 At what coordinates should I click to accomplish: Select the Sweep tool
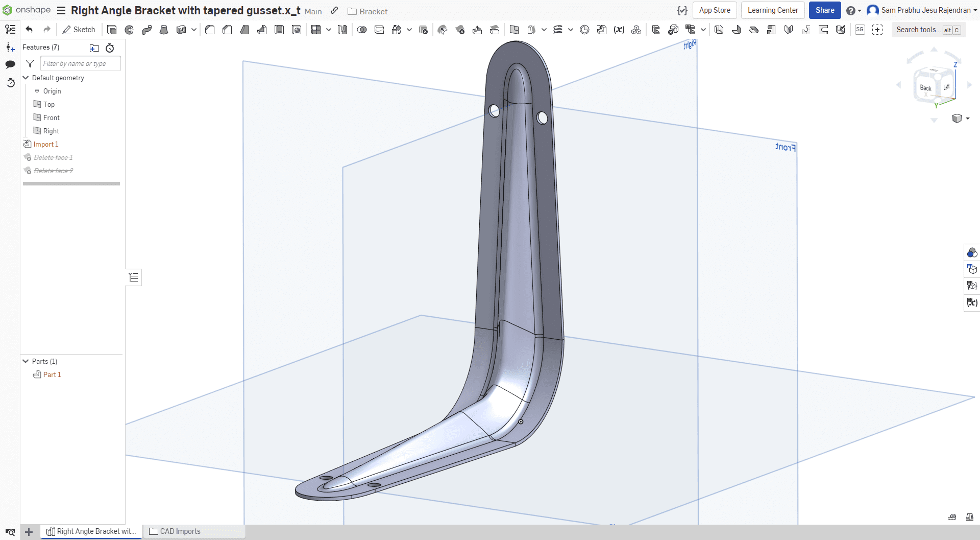pyautogui.click(x=146, y=30)
